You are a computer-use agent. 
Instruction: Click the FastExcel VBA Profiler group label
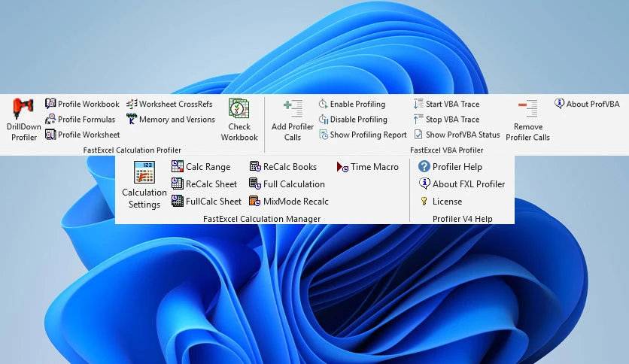pos(446,150)
